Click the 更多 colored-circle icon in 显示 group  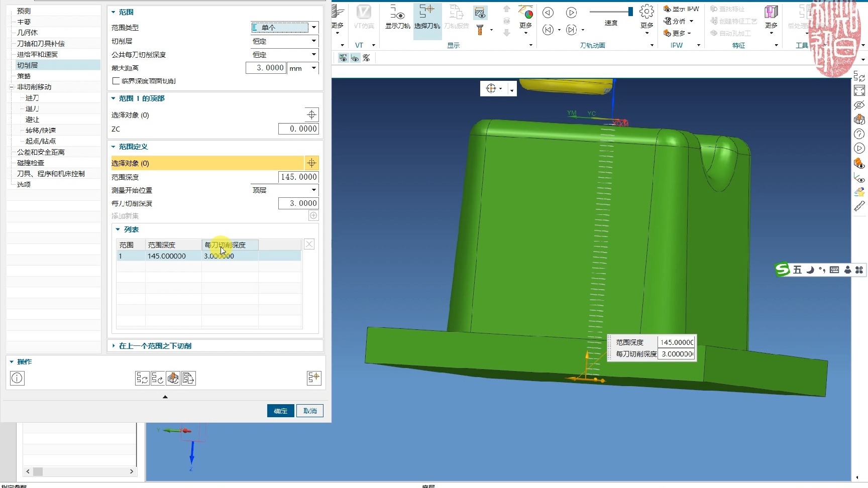coord(526,12)
